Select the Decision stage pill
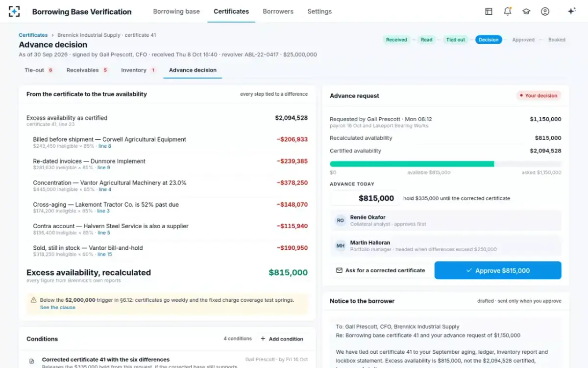 pos(489,40)
